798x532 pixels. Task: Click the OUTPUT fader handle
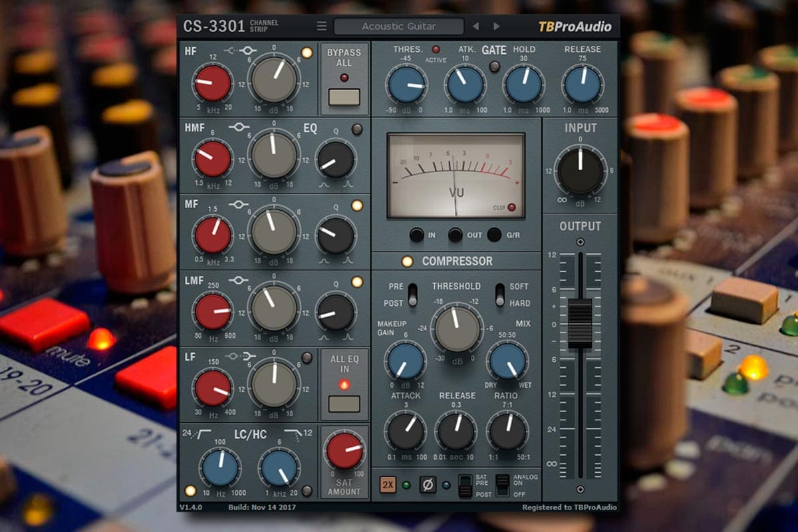[581, 323]
